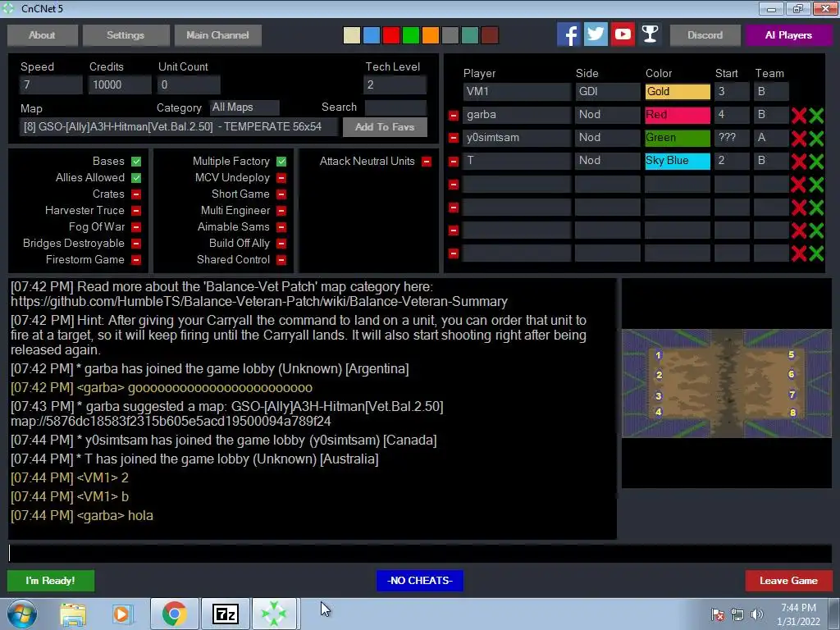Open the Credits dropdown showing 10000
The width and height of the screenshot is (840, 630).
[x=120, y=84]
